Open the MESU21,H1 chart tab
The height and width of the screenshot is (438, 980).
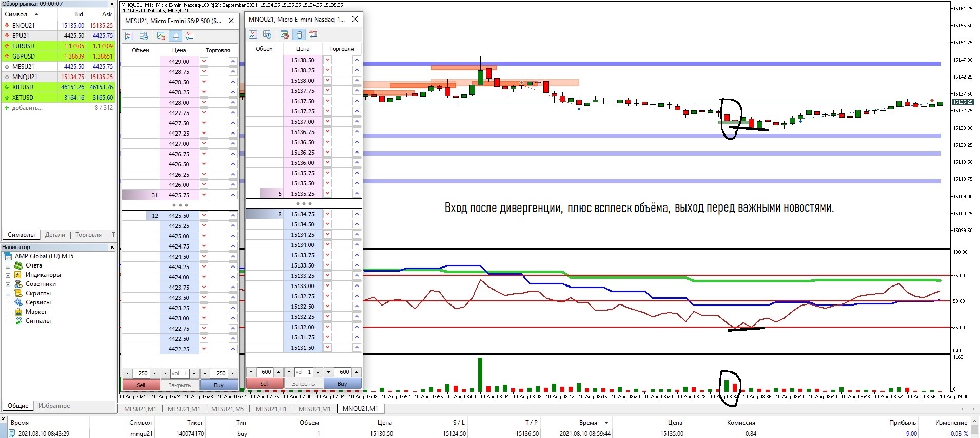271,409
